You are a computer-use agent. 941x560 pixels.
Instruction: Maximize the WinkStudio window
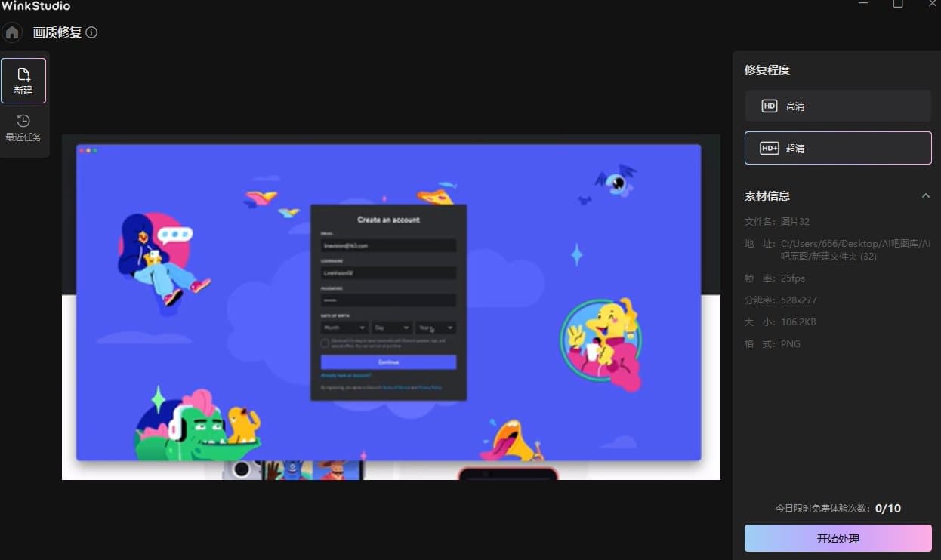[898, 5]
